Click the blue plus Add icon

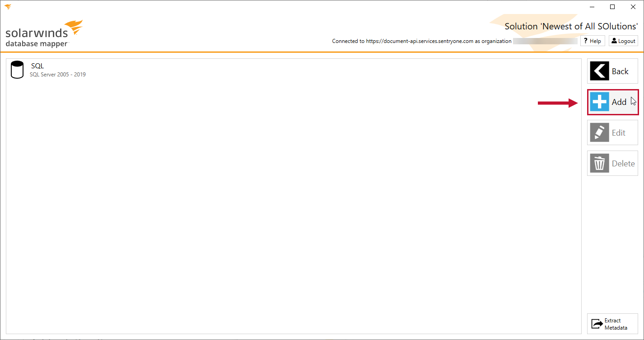coord(599,102)
